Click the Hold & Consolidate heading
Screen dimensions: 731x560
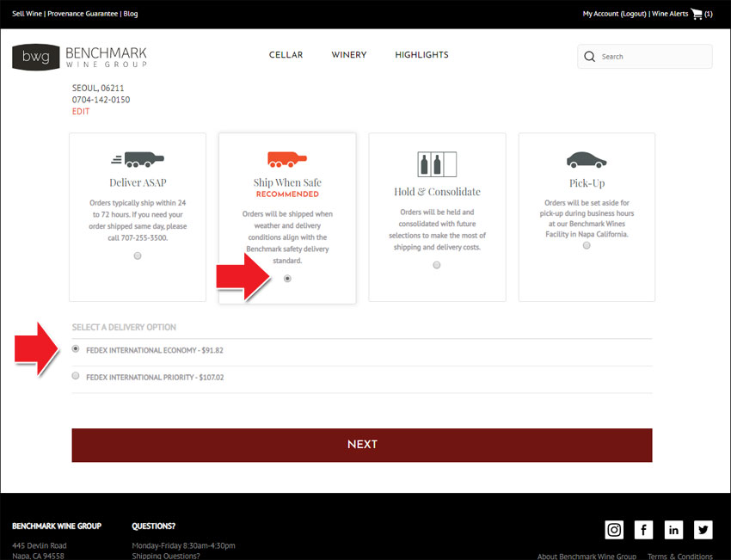(437, 192)
